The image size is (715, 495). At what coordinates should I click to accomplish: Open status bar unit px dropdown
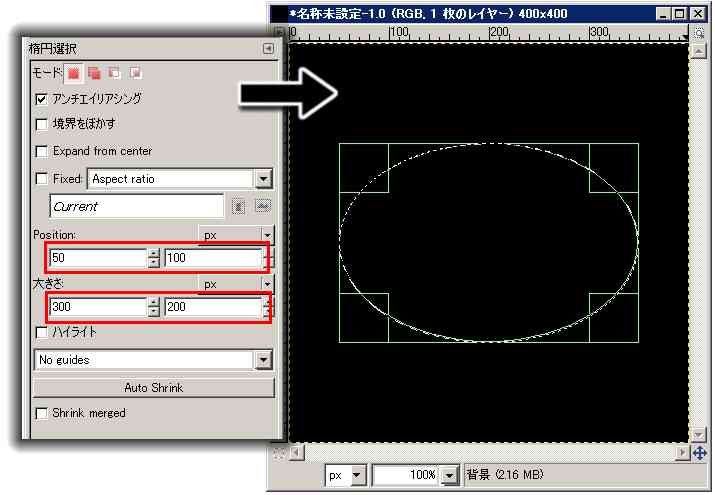345,475
